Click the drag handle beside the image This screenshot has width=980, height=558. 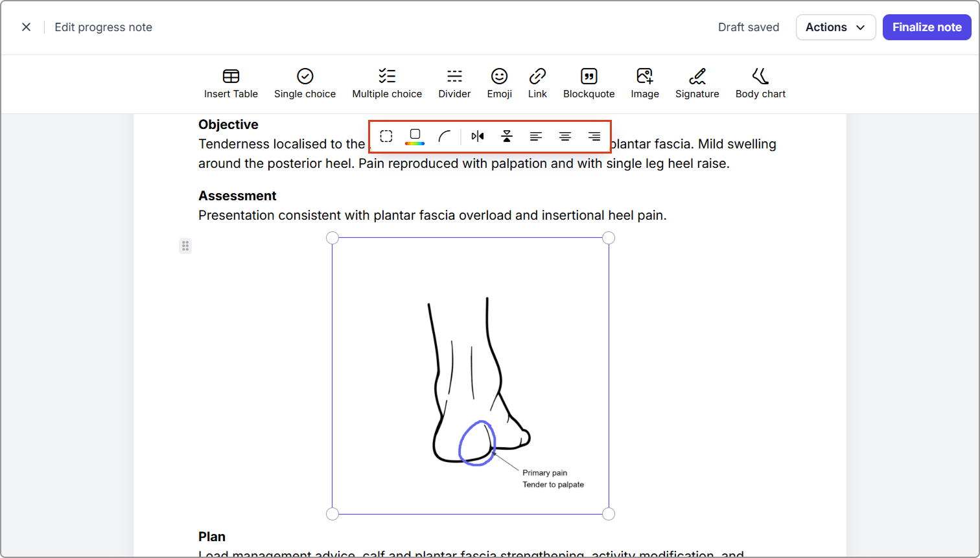185,246
